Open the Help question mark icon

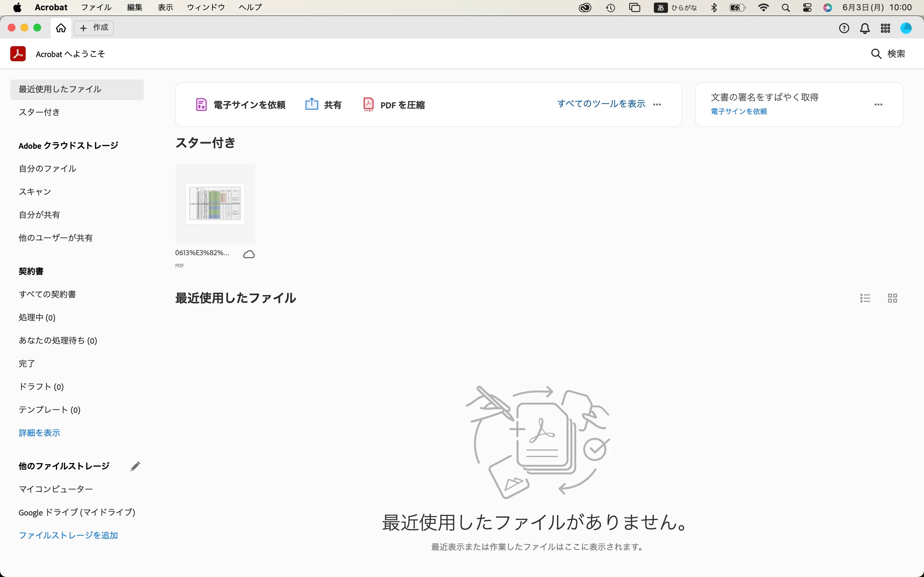point(844,28)
